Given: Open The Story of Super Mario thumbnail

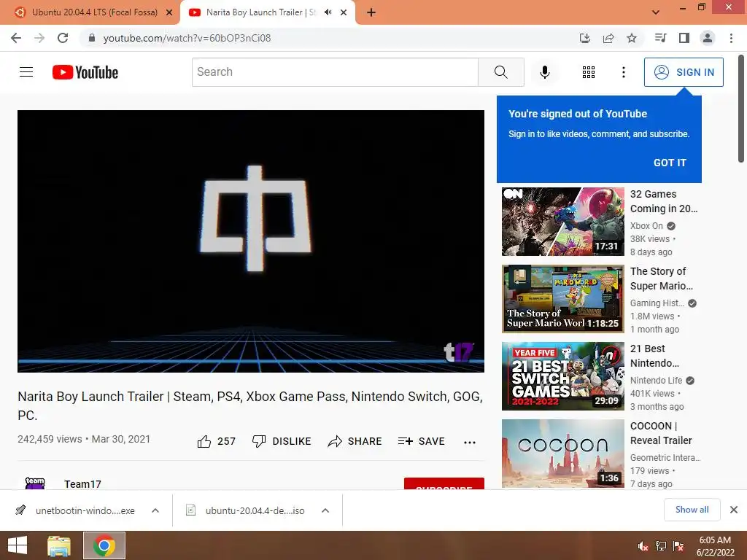Looking at the screenshot, I should 563,298.
